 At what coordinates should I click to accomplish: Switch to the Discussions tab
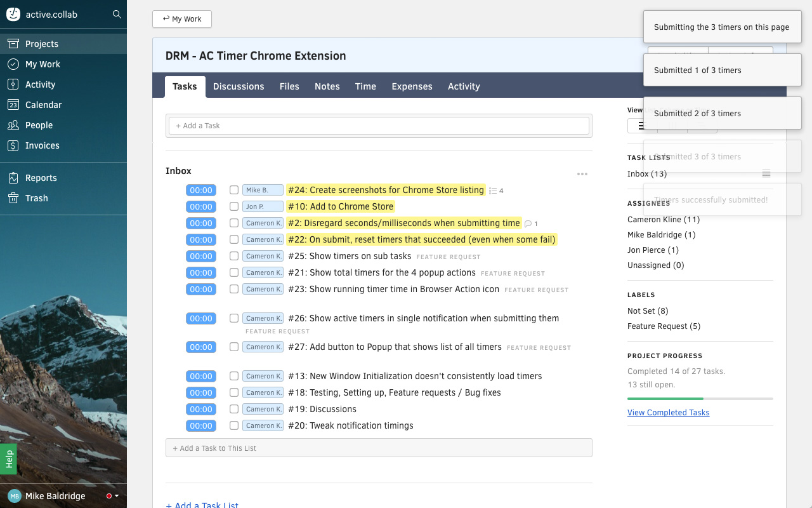pos(239,86)
